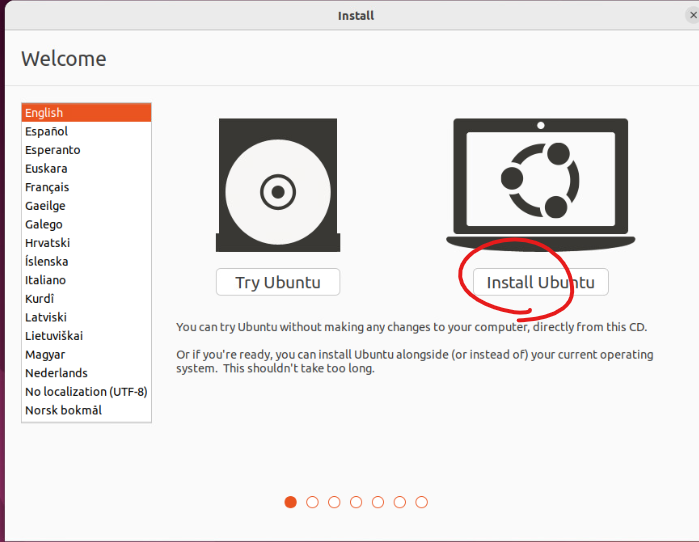The height and width of the screenshot is (542, 699).
Task: Close the Install window
Action: tap(693, 15)
